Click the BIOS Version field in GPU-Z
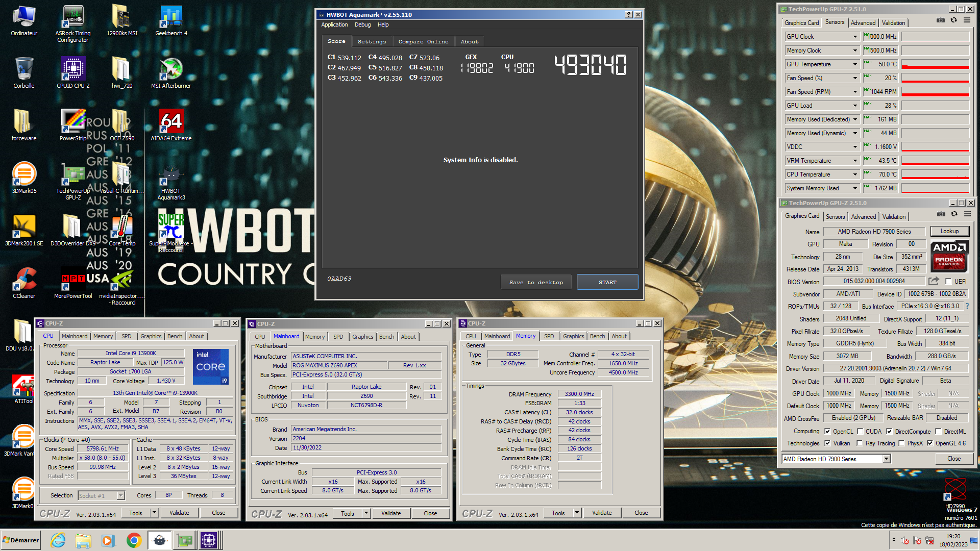The image size is (980, 551). tap(874, 281)
